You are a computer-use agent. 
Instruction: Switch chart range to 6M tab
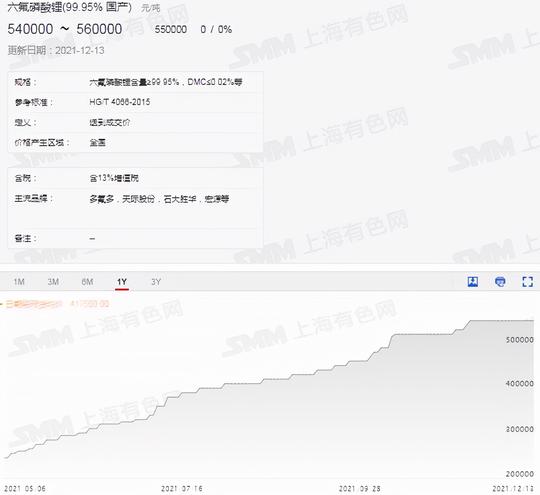tap(87, 282)
